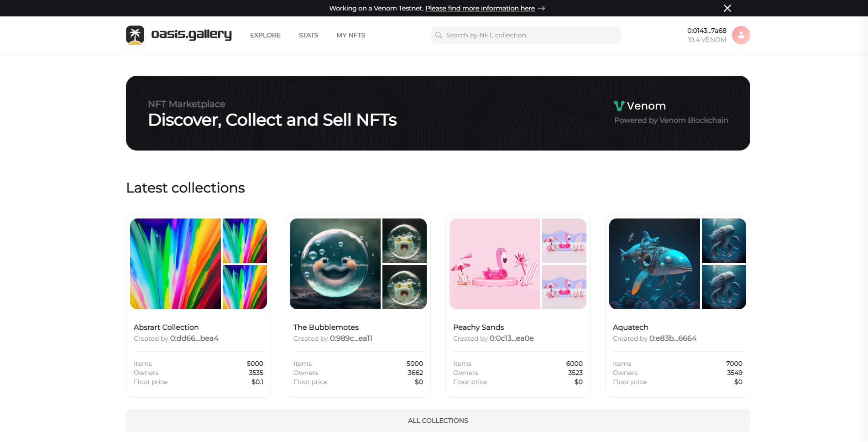The width and height of the screenshot is (868, 442).
Task: Click creator address 0:dd66...bea4
Action: [x=194, y=338]
